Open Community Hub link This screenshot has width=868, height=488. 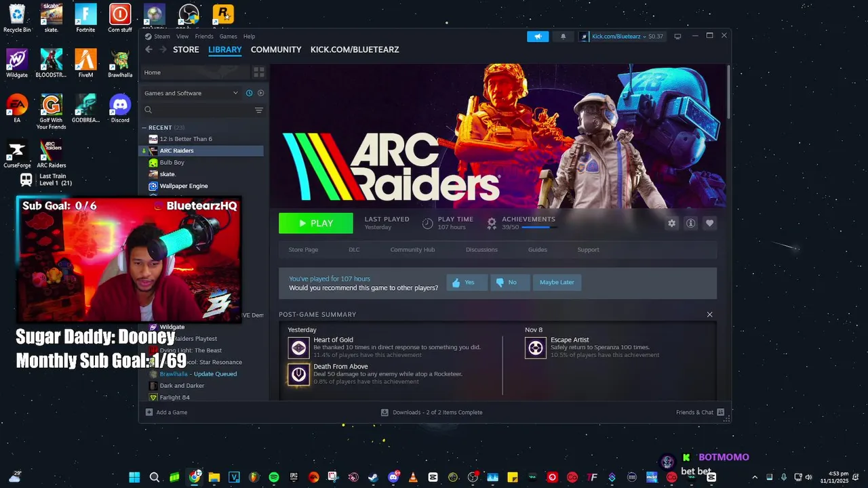click(412, 249)
